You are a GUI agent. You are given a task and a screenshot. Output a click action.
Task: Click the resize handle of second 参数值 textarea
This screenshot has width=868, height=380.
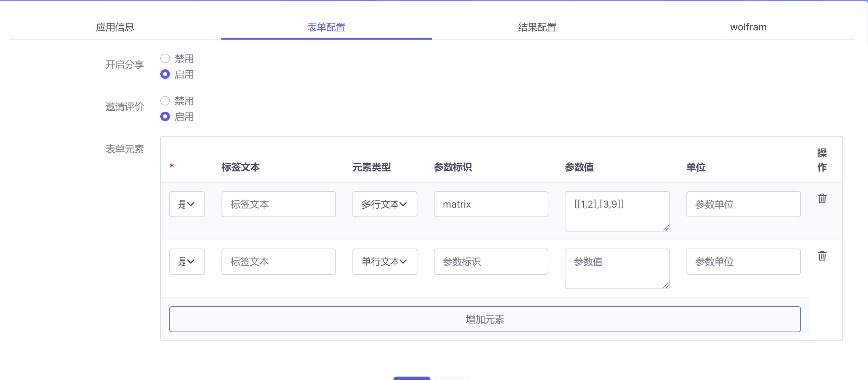(666, 285)
